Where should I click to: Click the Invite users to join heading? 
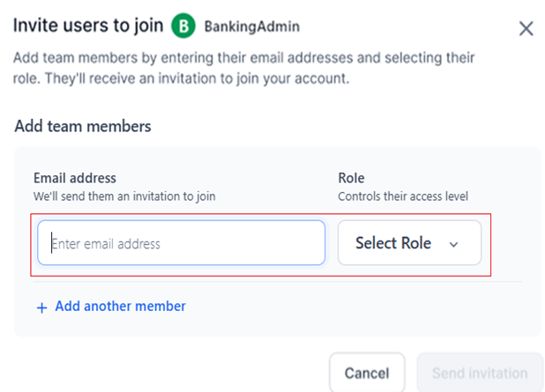pyautogui.click(x=88, y=26)
